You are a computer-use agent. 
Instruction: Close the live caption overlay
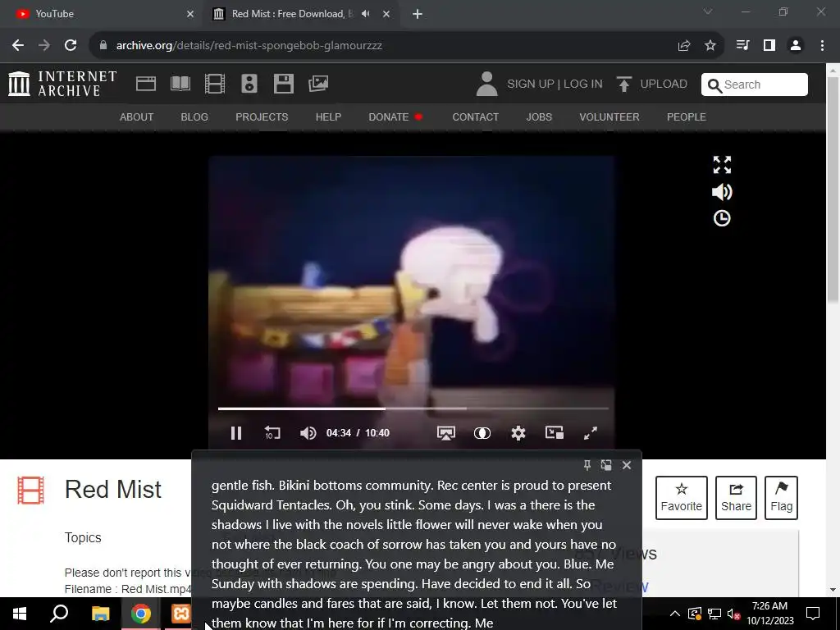click(627, 465)
